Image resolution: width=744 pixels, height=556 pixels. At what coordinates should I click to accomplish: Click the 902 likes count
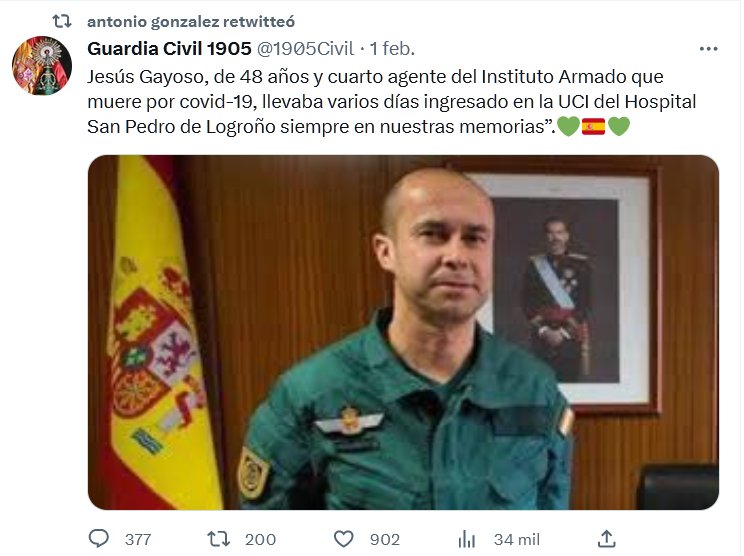click(385, 539)
